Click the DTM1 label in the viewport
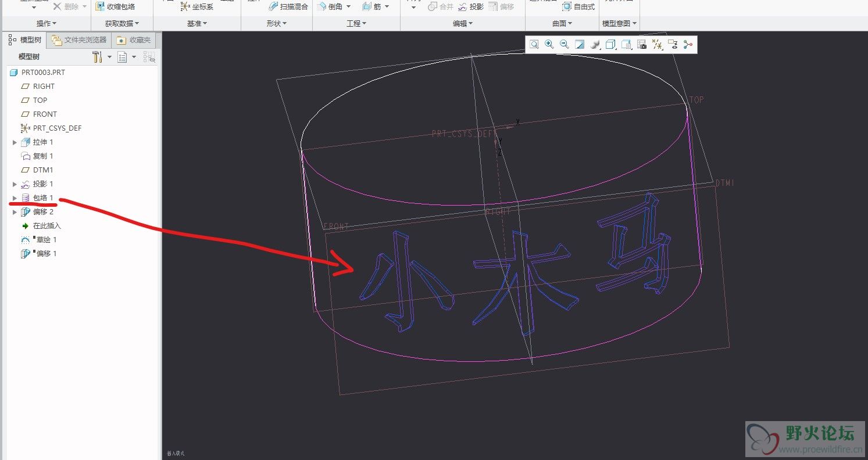Image resolution: width=868 pixels, height=460 pixels. click(x=725, y=183)
